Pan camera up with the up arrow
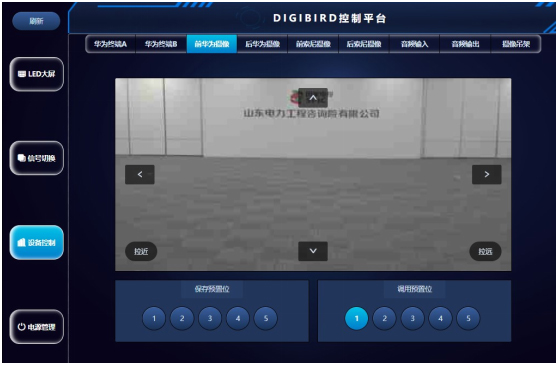Image resolution: width=558 pixels, height=365 pixels. coord(312,97)
